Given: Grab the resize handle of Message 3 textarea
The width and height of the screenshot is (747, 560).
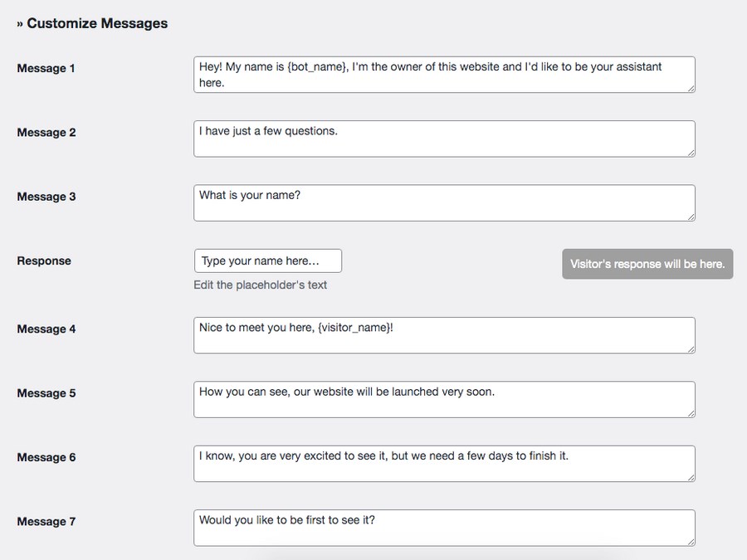Looking at the screenshot, I should pos(691,217).
